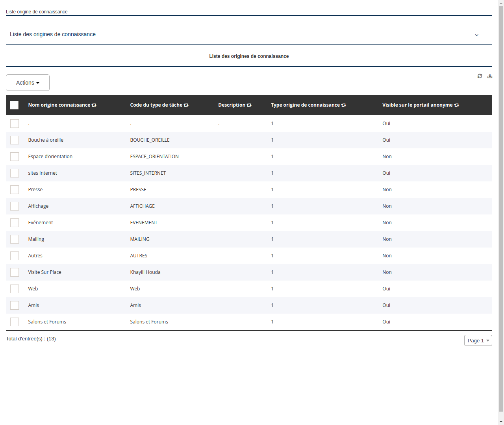Open the 'Liste origine de connaissance' breadcrumb
This screenshot has height=425, width=504.
tap(37, 12)
